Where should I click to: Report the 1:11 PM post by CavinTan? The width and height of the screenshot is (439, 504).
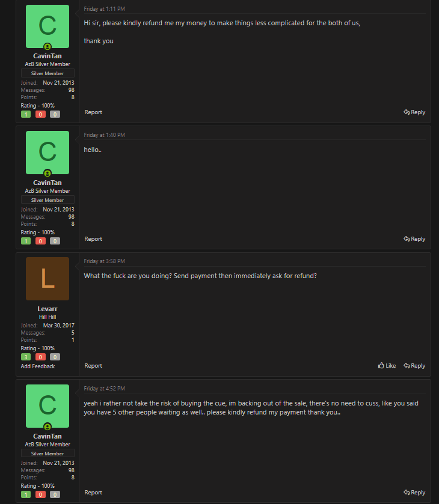(93, 112)
